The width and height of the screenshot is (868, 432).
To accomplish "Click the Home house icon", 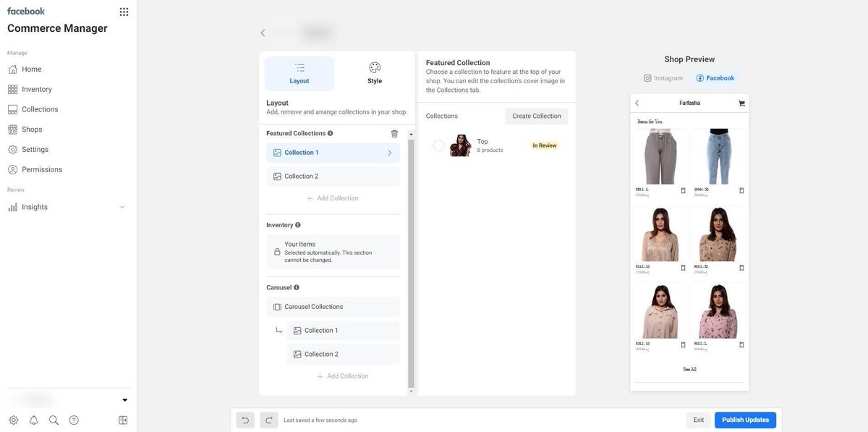I will (x=12, y=69).
